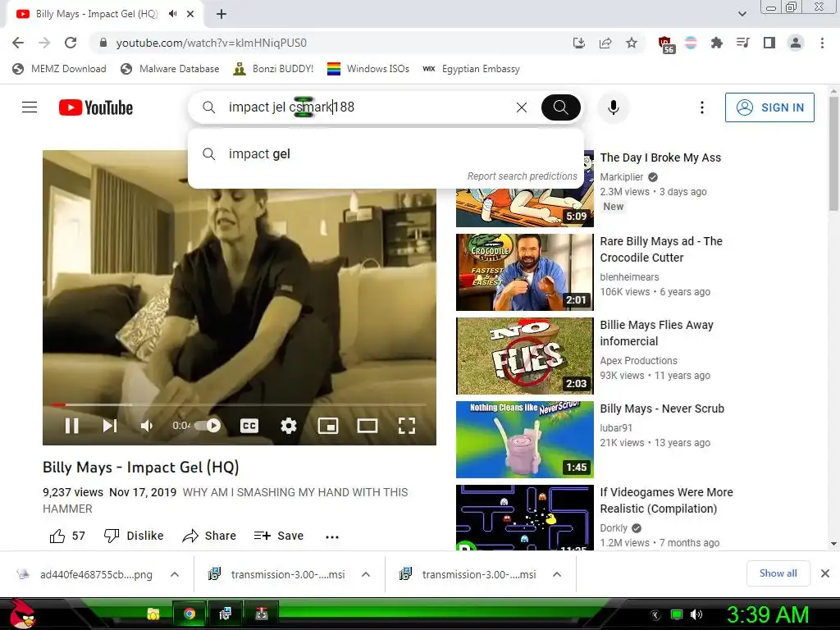Expand options for ad440fe468755cb png download
The image size is (840, 630).
coord(175,574)
